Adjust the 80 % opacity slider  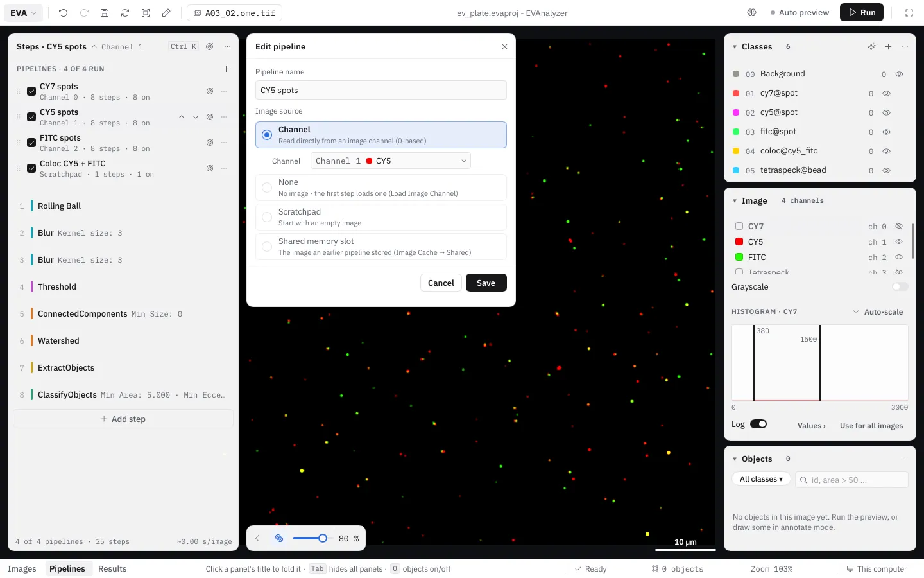[310, 538]
